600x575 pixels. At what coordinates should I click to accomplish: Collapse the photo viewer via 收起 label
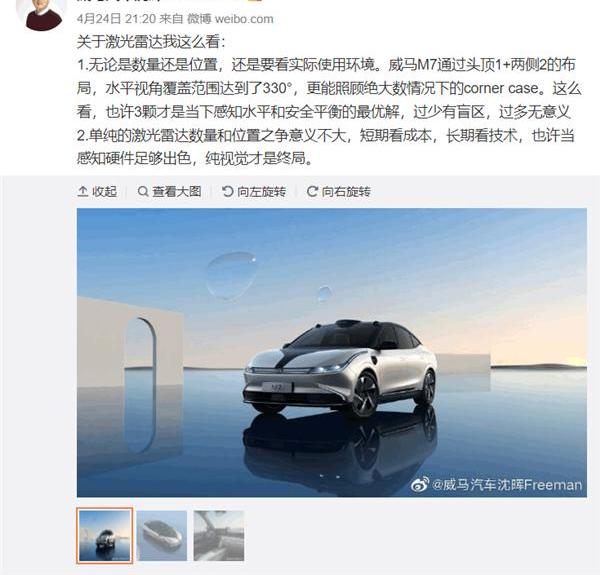point(104,191)
